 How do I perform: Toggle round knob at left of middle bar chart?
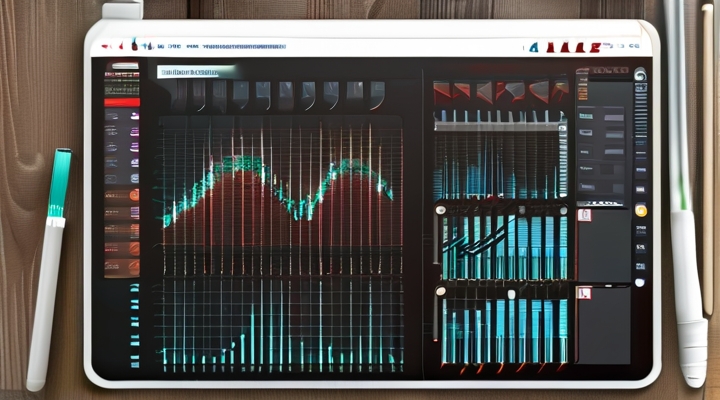click(x=439, y=210)
